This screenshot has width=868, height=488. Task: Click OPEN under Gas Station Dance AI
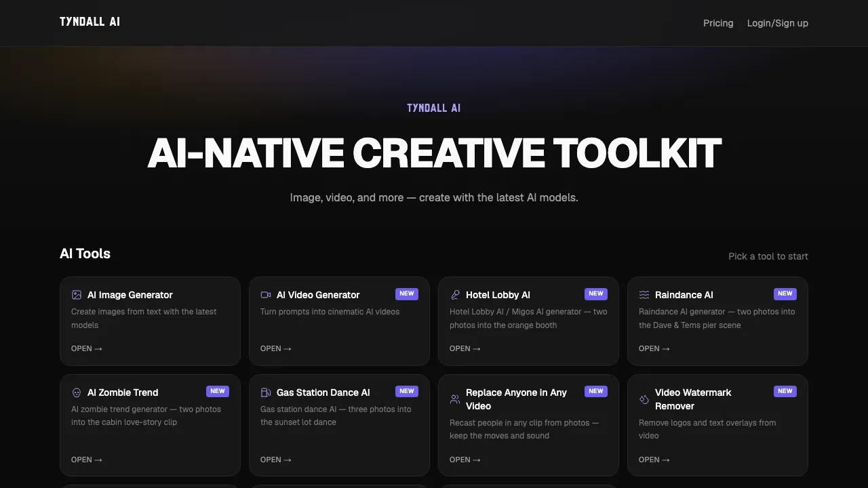point(276,460)
